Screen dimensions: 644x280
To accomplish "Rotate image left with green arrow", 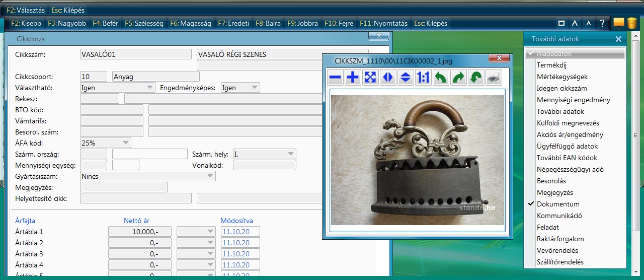I will [441, 78].
